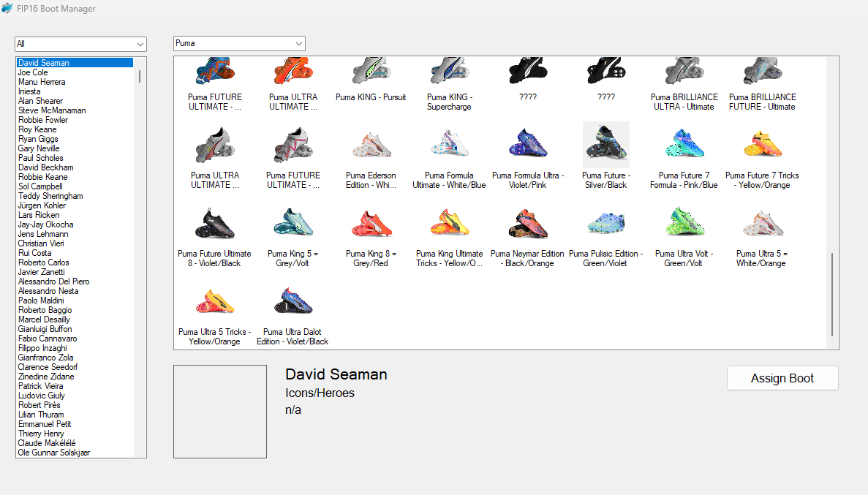Select Puma King Ultimate Tricks boot

point(449,222)
